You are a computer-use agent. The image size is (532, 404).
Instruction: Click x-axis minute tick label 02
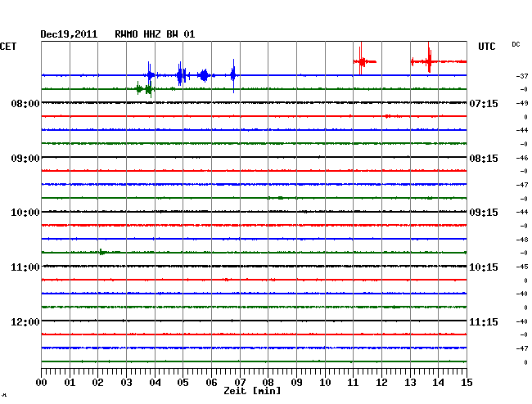pyautogui.click(x=97, y=382)
